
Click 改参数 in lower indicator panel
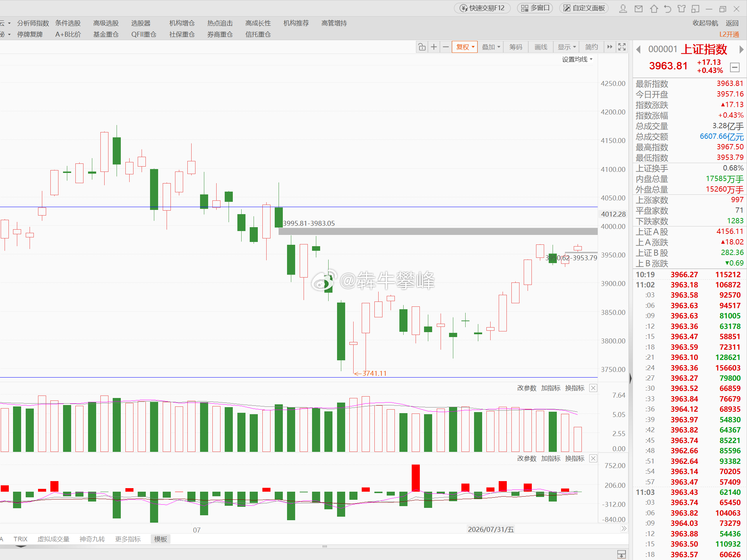tap(527, 459)
